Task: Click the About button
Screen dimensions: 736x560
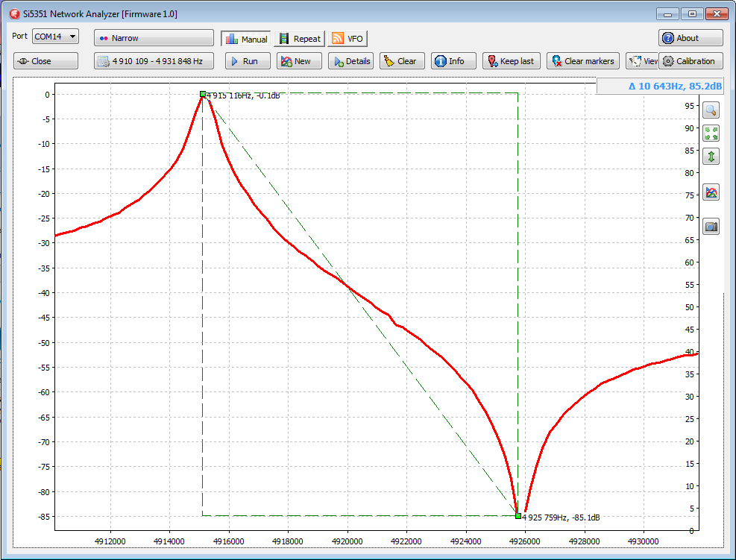Action: click(x=691, y=38)
